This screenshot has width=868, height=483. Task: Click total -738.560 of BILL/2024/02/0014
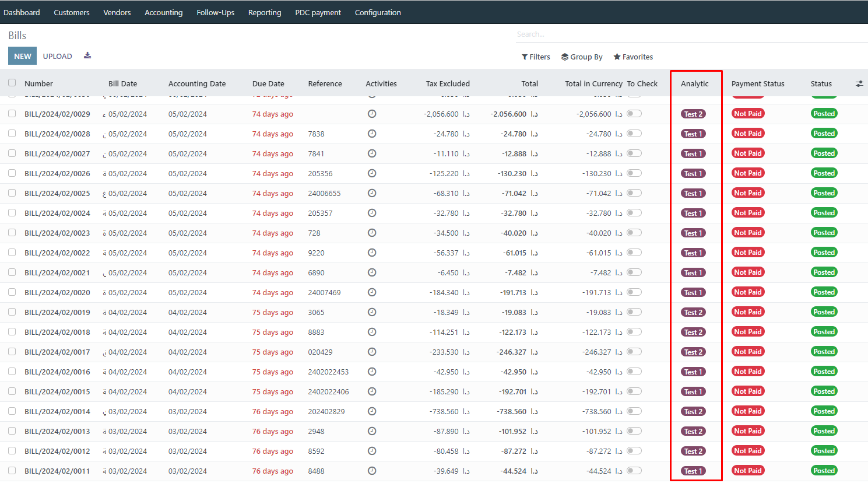518,411
